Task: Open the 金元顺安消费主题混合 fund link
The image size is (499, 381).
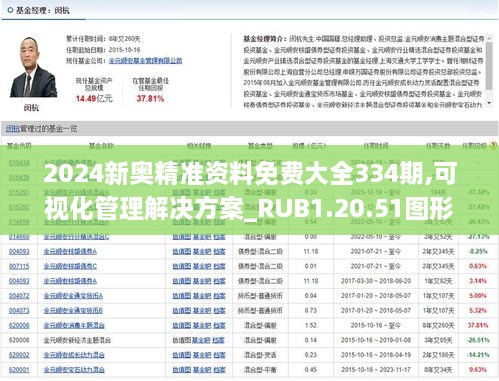Action: (74, 325)
